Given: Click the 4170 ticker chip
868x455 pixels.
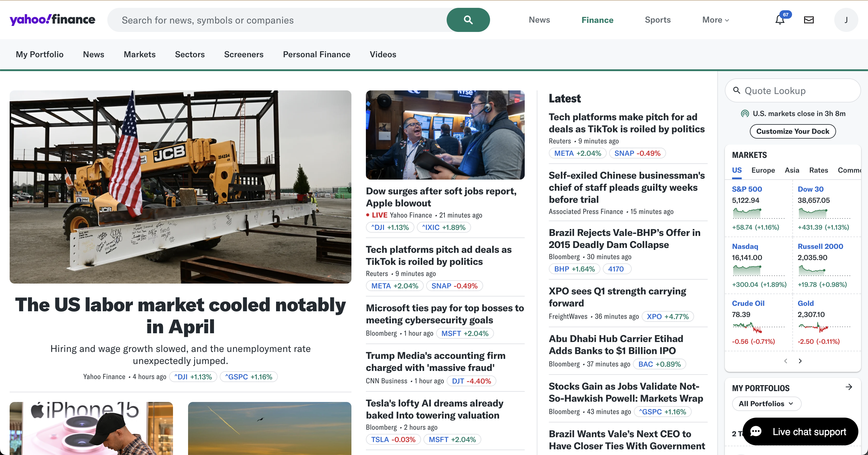Looking at the screenshot, I should pyautogui.click(x=616, y=269).
